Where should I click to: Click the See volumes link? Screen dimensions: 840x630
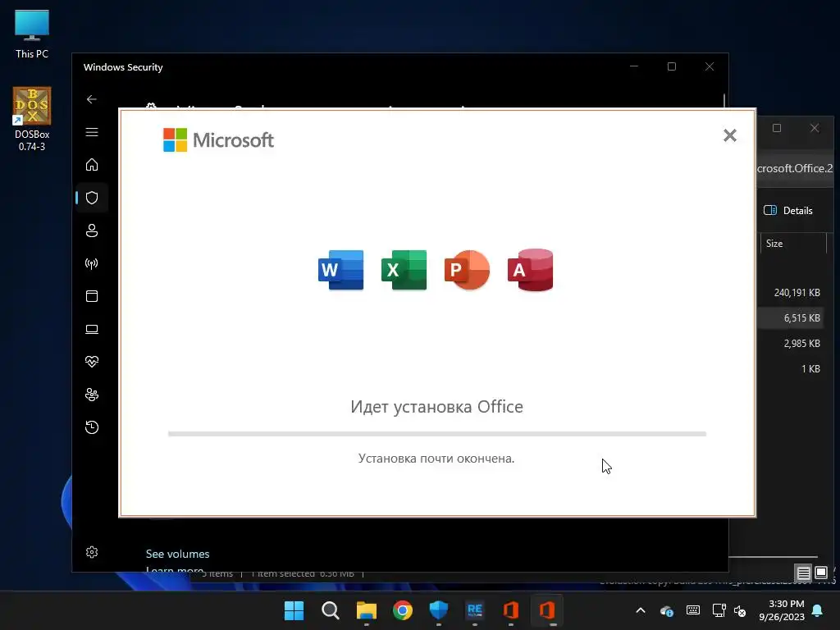pos(177,554)
